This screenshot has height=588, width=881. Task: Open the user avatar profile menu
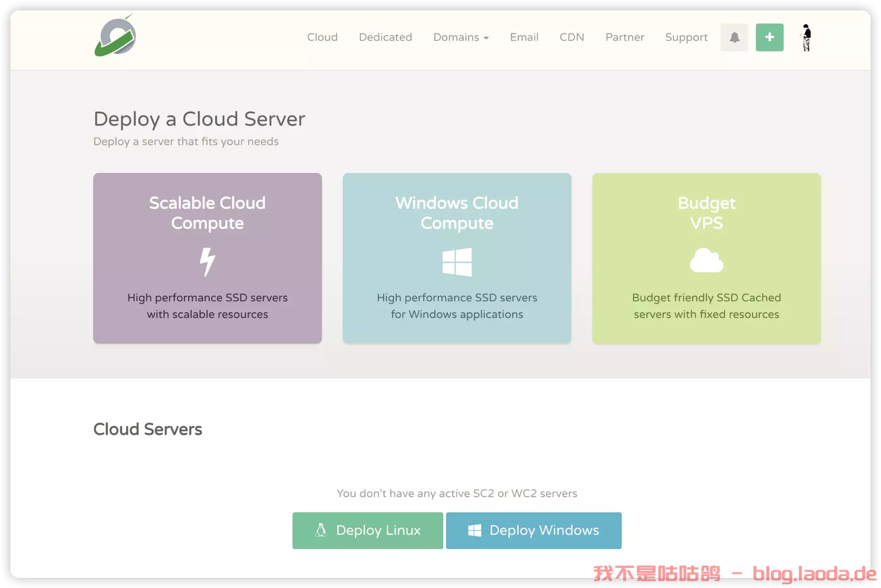(x=806, y=37)
